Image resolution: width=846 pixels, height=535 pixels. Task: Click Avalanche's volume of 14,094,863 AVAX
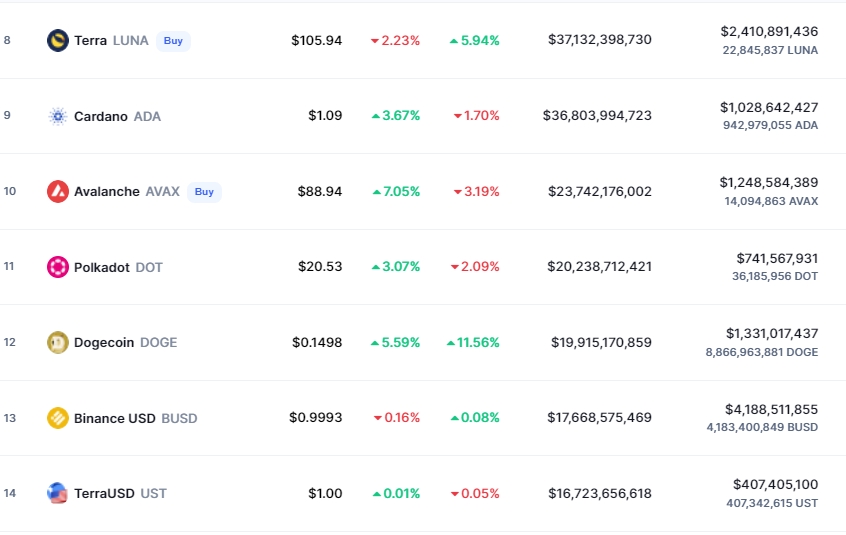point(770,201)
